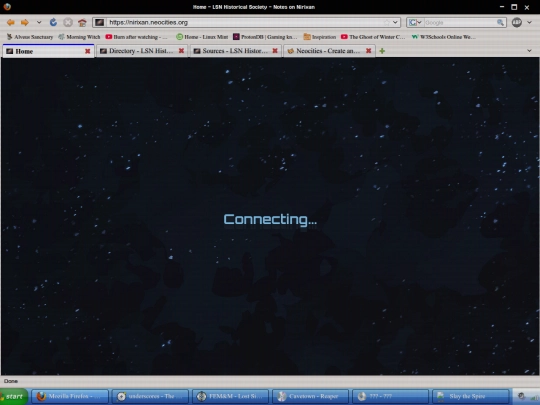Open the W3Schools Online bookmark
540x405 pixels.
444,37
